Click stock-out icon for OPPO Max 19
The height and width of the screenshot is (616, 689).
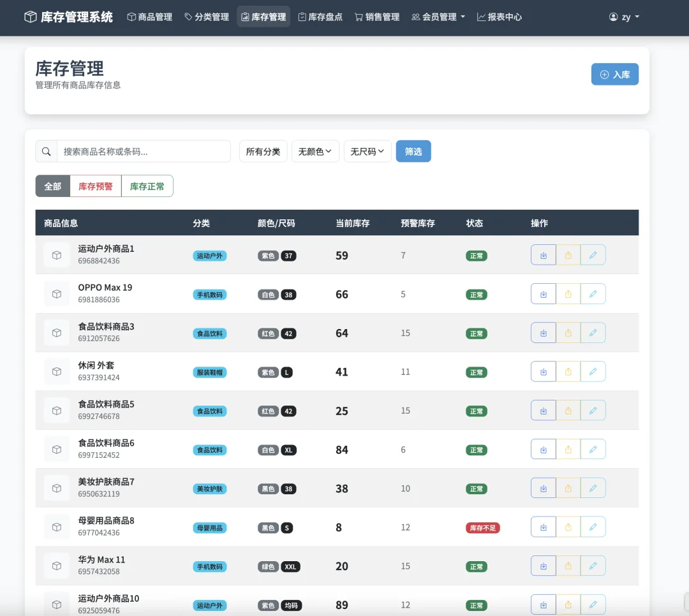[568, 294]
